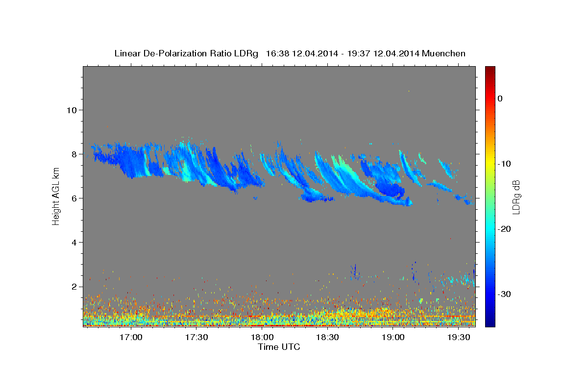The width and height of the screenshot is (588, 392).
Task: Click the 17:30 time tick label
Action: (x=196, y=337)
